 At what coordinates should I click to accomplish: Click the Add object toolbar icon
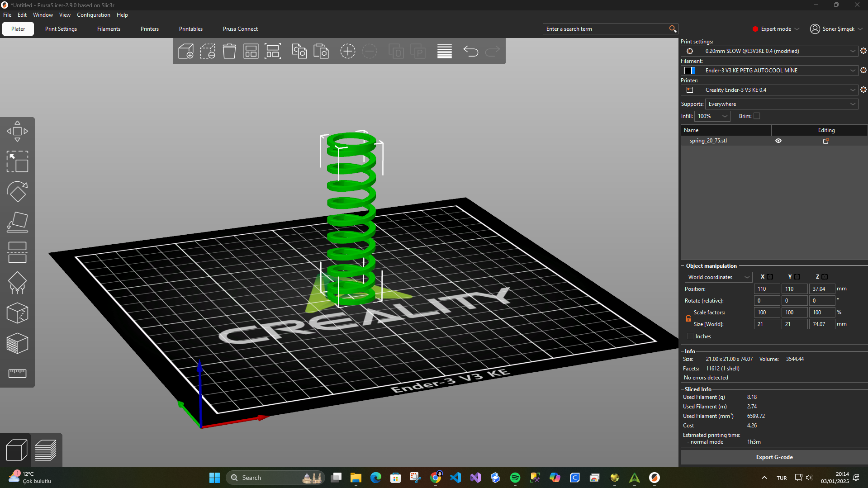186,51
